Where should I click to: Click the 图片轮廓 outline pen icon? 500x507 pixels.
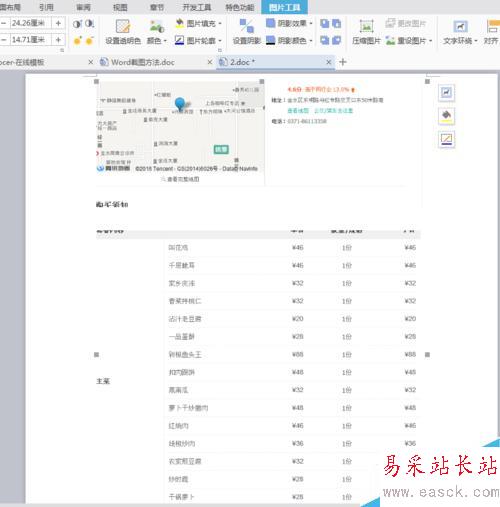pyautogui.click(x=179, y=40)
